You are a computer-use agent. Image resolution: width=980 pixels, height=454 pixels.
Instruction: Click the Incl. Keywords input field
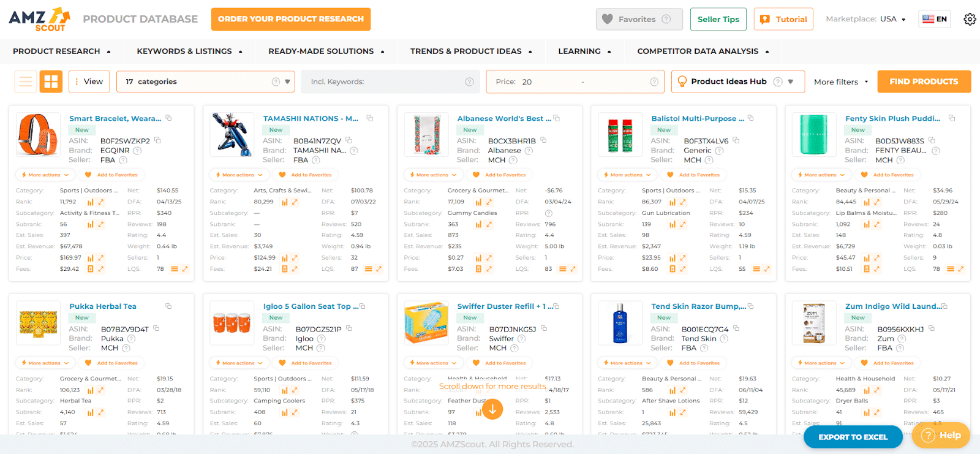[x=390, y=81]
